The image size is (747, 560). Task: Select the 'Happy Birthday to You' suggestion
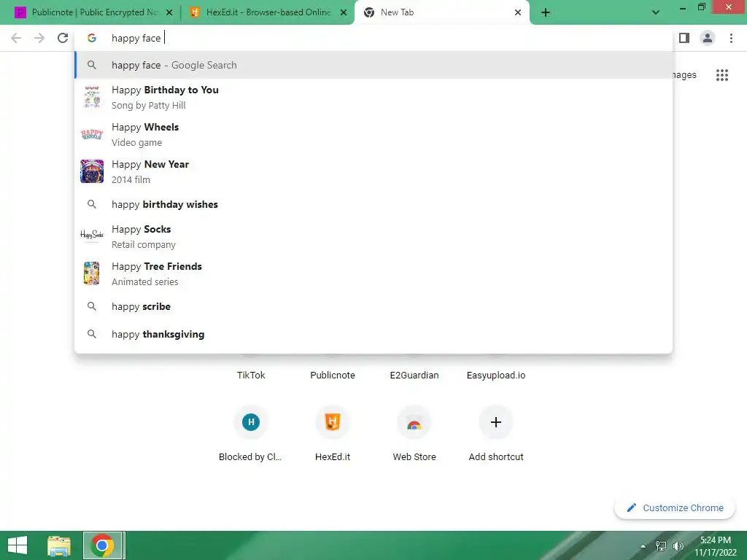tap(373, 97)
